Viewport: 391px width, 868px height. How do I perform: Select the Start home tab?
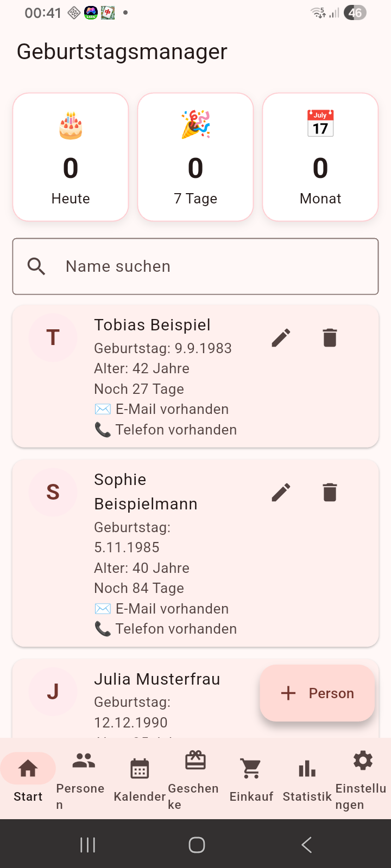[x=28, y=778]
